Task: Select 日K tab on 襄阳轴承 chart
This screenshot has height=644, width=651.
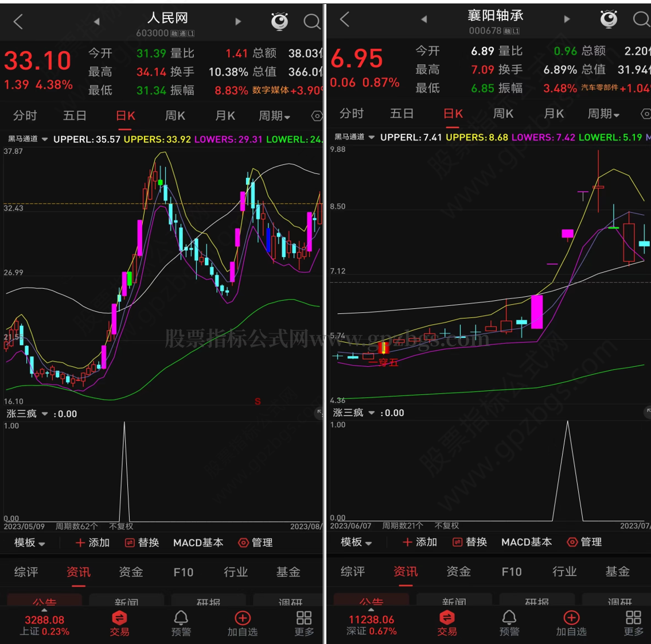Action: coord(453,114)
